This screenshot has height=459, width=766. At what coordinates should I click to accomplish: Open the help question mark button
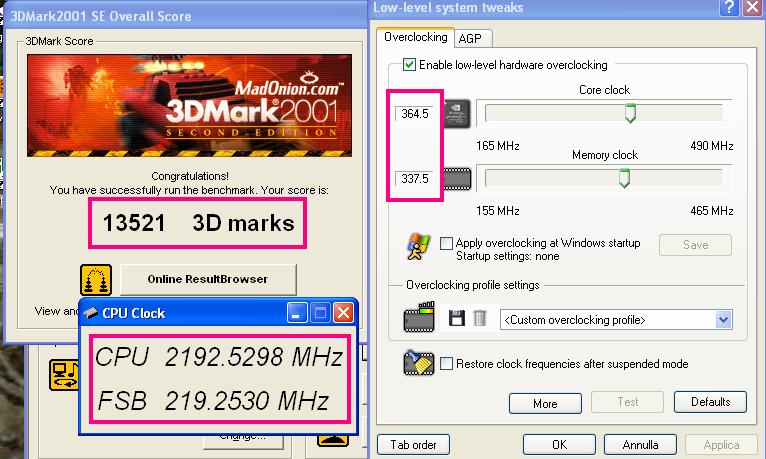(x=729, y=7)
